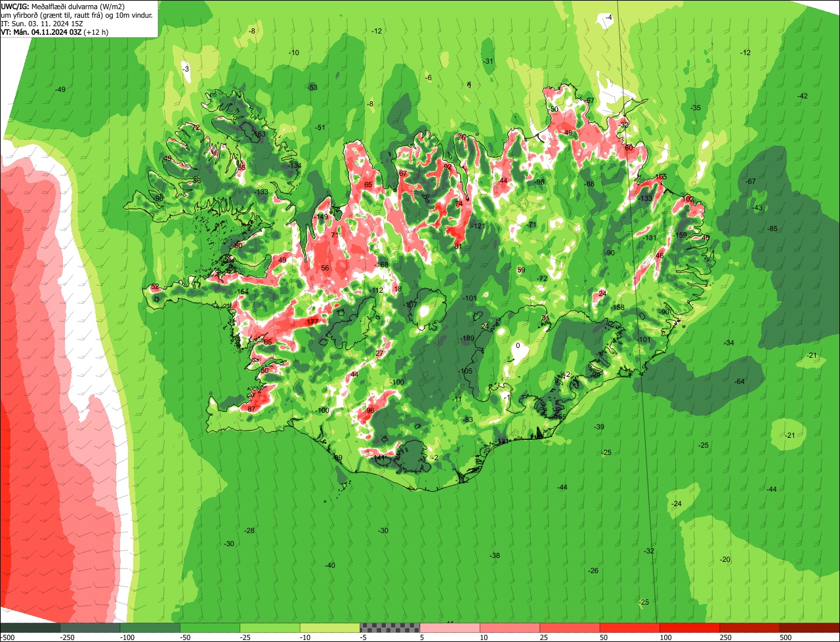Click the '-28' value in the southwest sea
Viewport: 840px width, 642px height.
(249, 530)
